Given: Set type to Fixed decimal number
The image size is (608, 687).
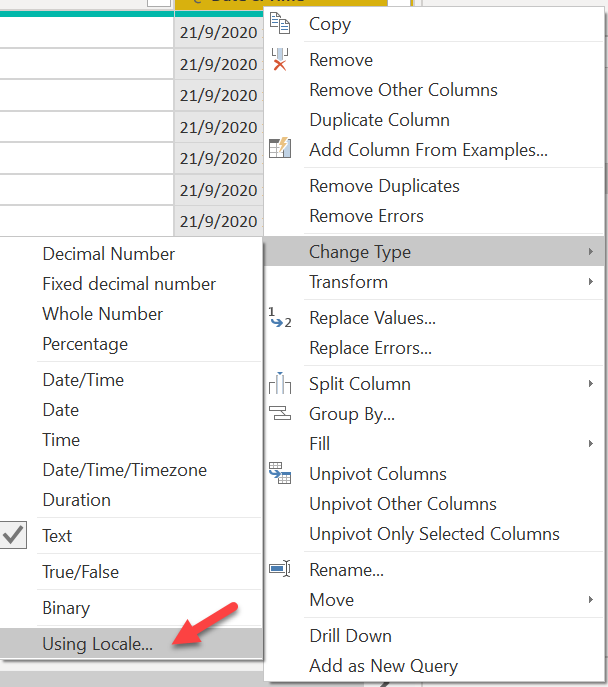Looking at the screenshot, I should (x=129, y=284).
